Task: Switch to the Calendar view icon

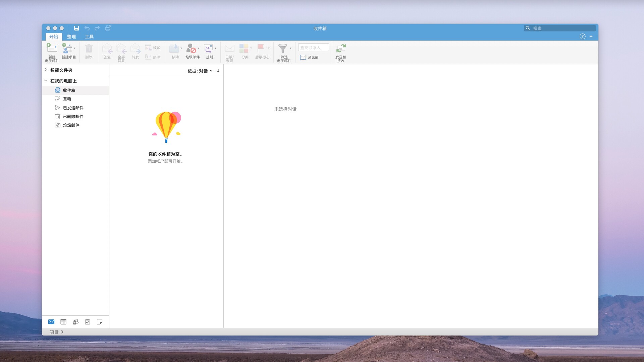Action: click(63, 322)
